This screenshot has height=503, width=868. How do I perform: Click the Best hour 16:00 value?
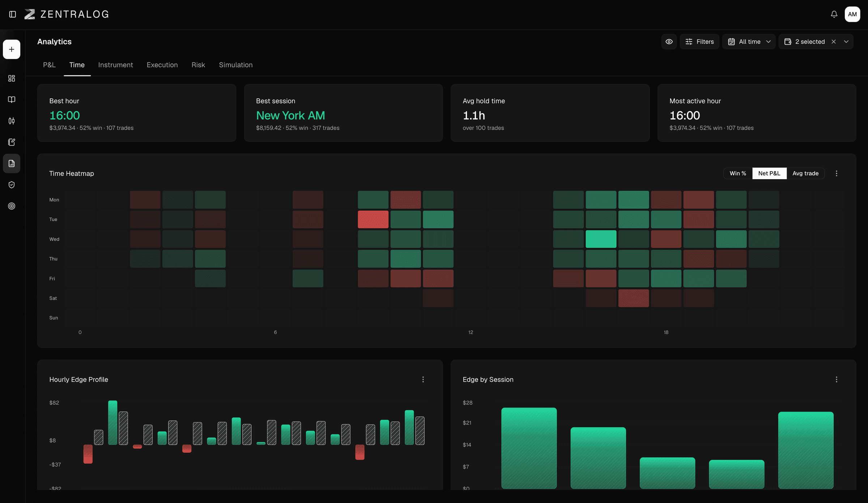64,115
